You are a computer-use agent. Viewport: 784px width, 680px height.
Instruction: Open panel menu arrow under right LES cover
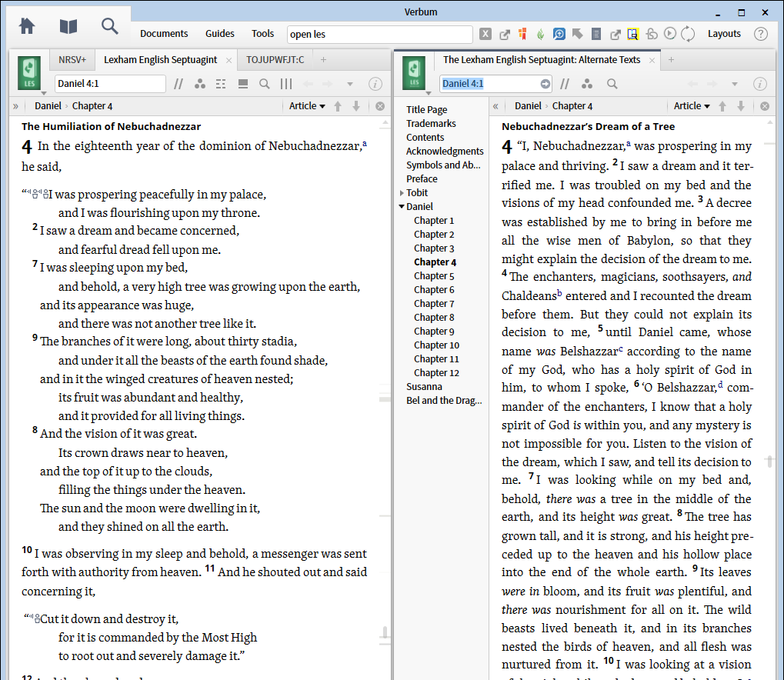pyautogui.click(x=429, y=93)
